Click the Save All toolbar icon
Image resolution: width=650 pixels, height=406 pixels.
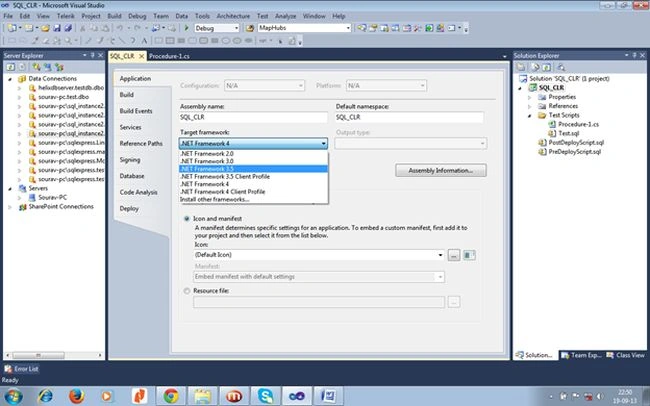pyautogui.click(x=68, y=28)
